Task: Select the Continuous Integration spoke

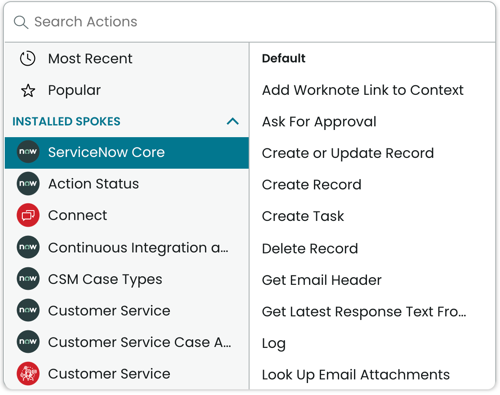Action: pyautogui.click(x=127, y=247)
